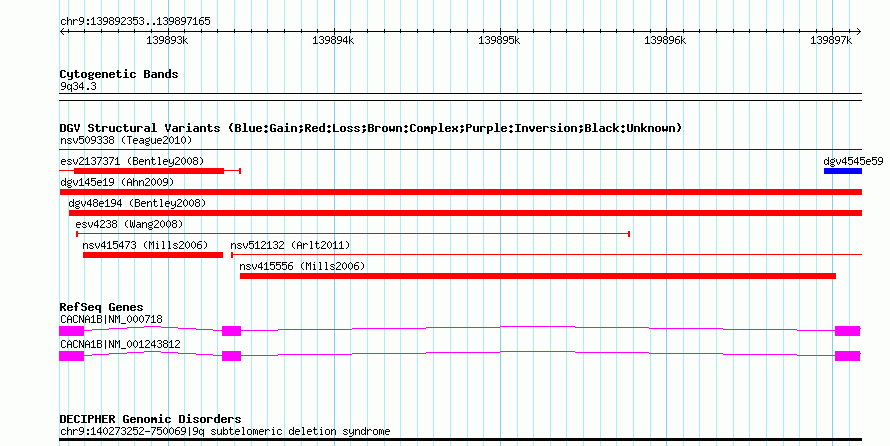Click the right arrow of the ruler
The image size is (890, 446).
pyautogui.click(x=858, y=32)
